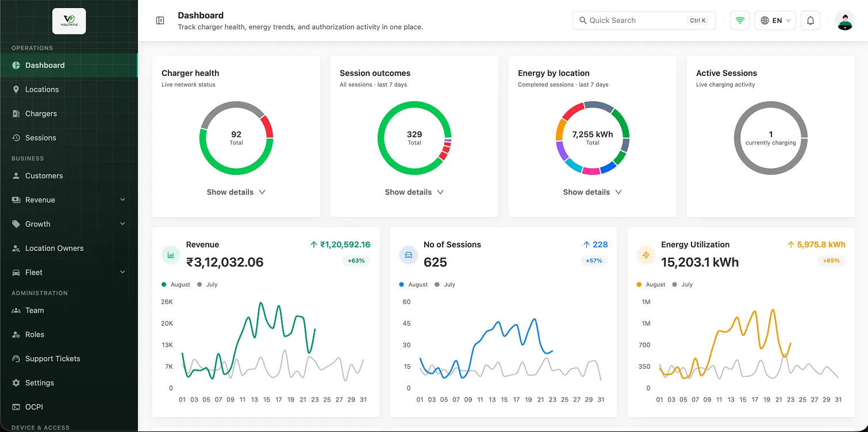The height and width of the screenshot is (432, 868).
Task: Show details for Energy by location
Action: 593,192
